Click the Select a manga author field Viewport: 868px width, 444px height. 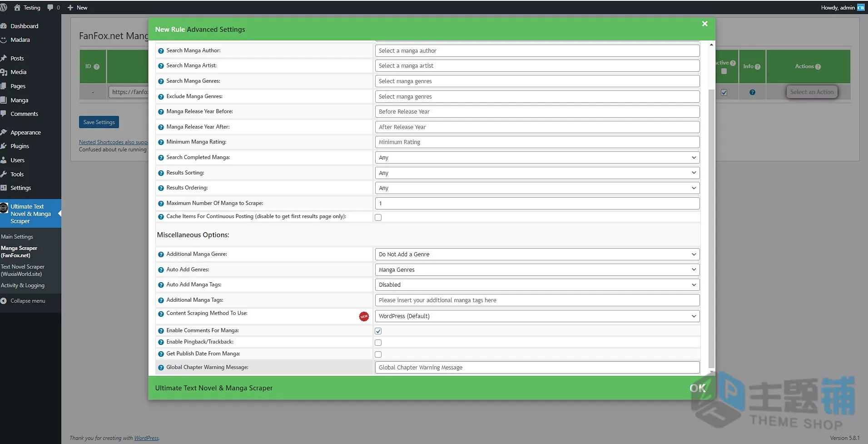point(537,51)
